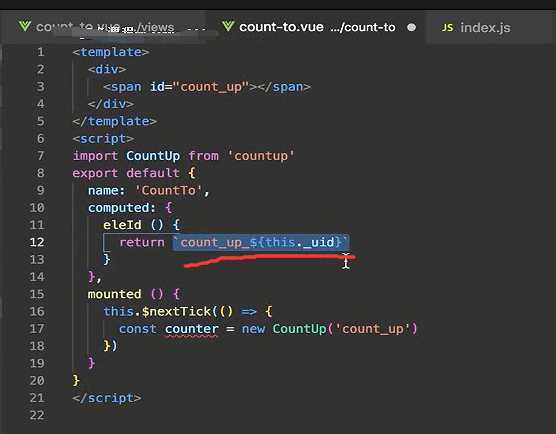Click line number 22 in the gutter
556x434 pixels.
pyautogui.click(x=37, y=415)
